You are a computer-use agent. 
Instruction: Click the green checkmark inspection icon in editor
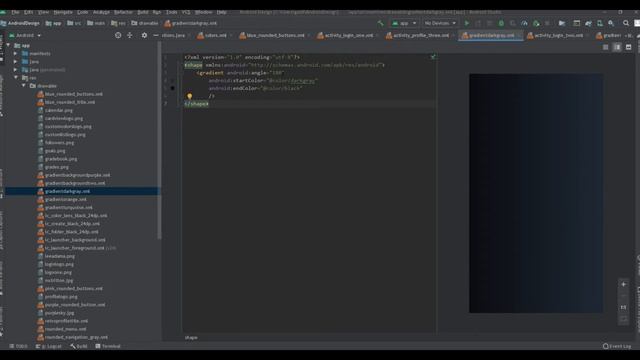[x=433, y=57]
